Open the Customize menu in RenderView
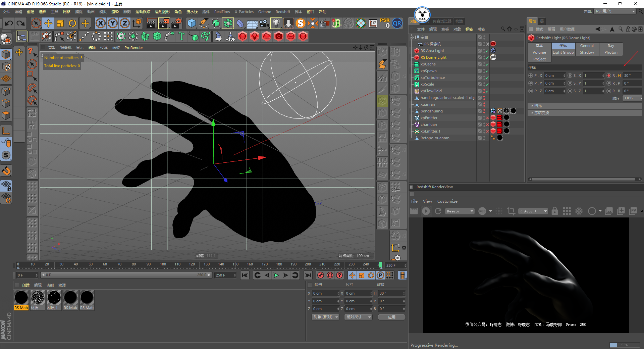 coord(447,201)
